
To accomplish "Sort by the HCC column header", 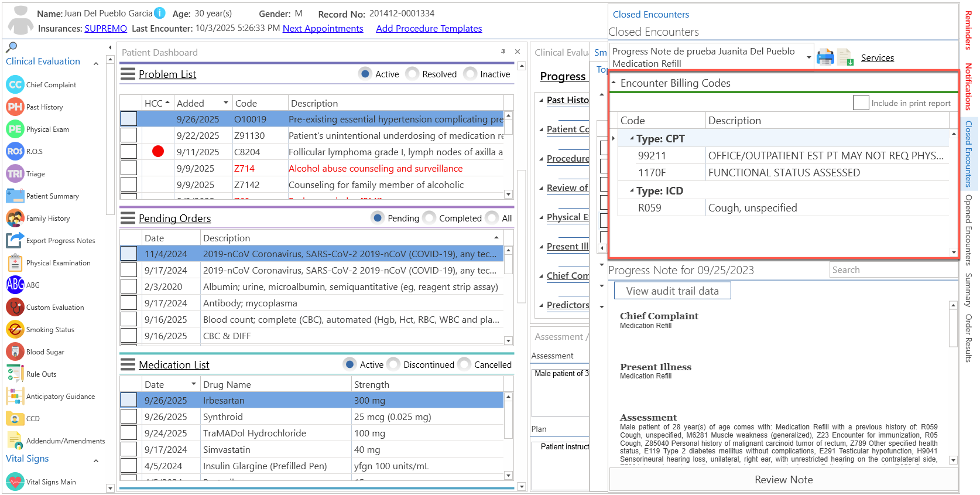I will point(157,103).
